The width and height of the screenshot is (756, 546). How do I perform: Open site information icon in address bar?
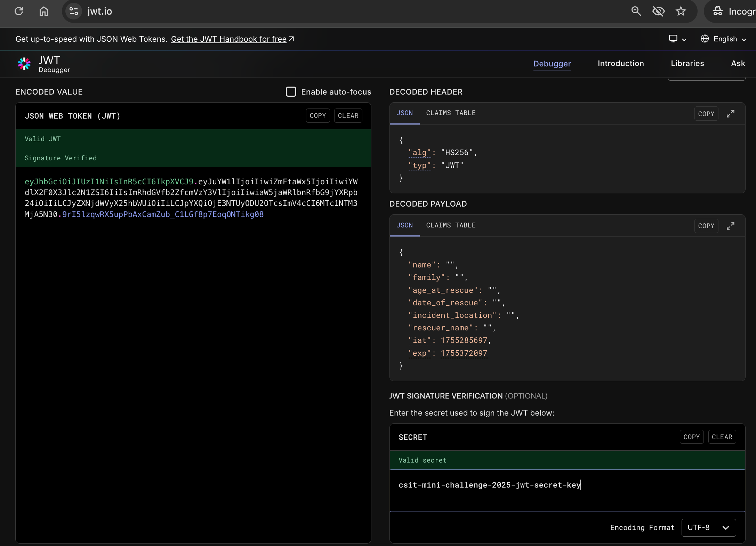tap(74, 11)
